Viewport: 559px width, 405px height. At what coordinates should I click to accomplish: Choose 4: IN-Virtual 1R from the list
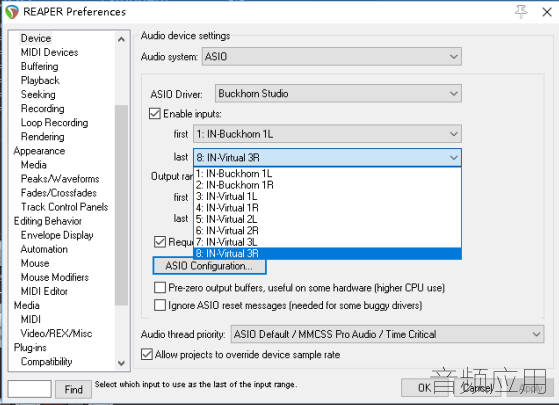point(327,208)
